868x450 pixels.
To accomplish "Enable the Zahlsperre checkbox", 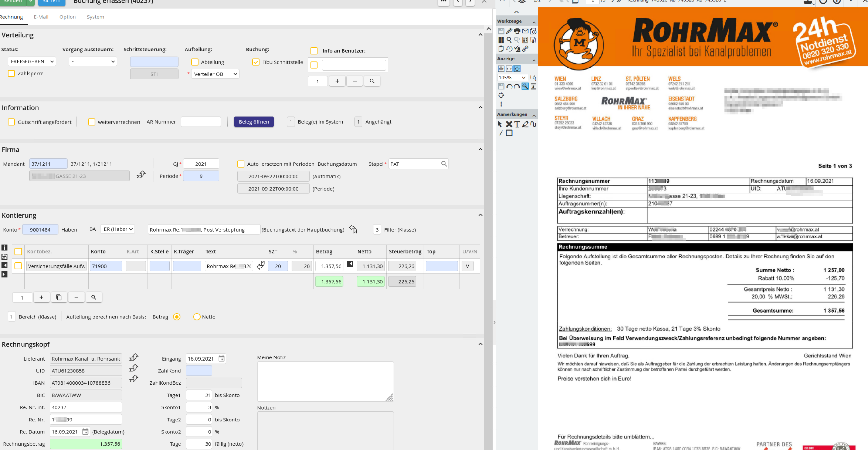I will coord(11,73).
